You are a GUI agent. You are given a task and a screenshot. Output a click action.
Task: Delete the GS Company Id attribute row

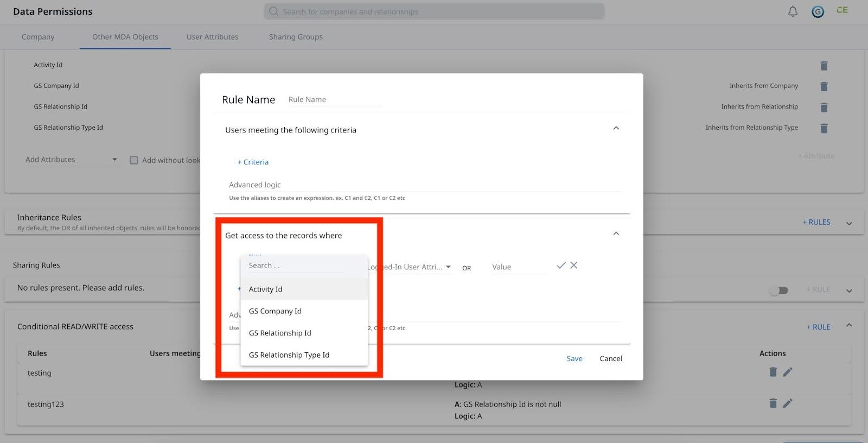click(824, 86)
